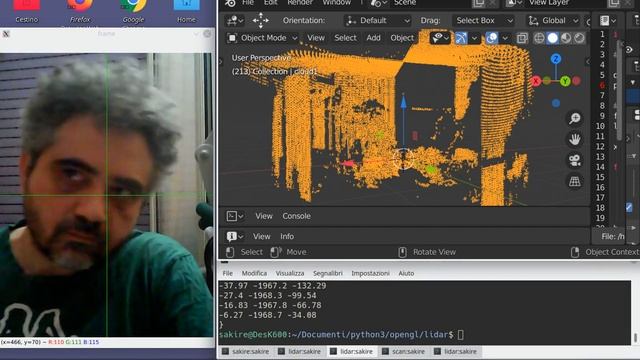This screenshot has height=360, width=640.
Task: Open the View menu in the Info editor header
Action: coord(262,236)
